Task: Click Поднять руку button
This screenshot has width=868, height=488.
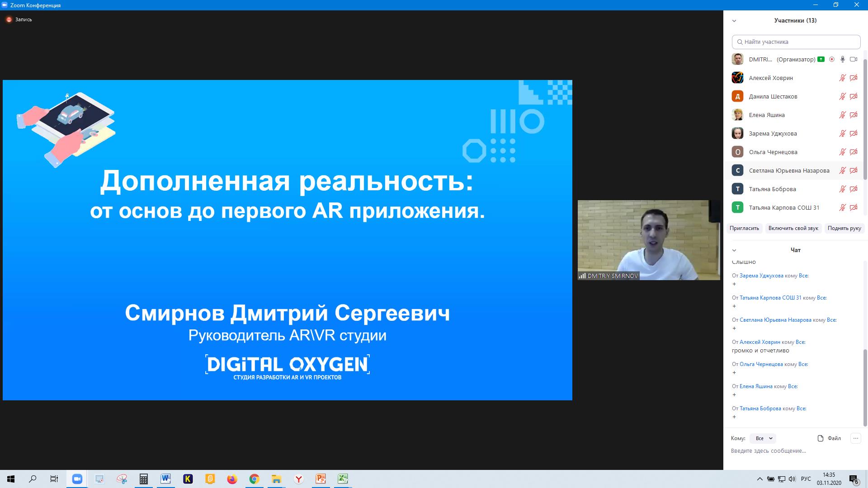Action: pos(844,228)
